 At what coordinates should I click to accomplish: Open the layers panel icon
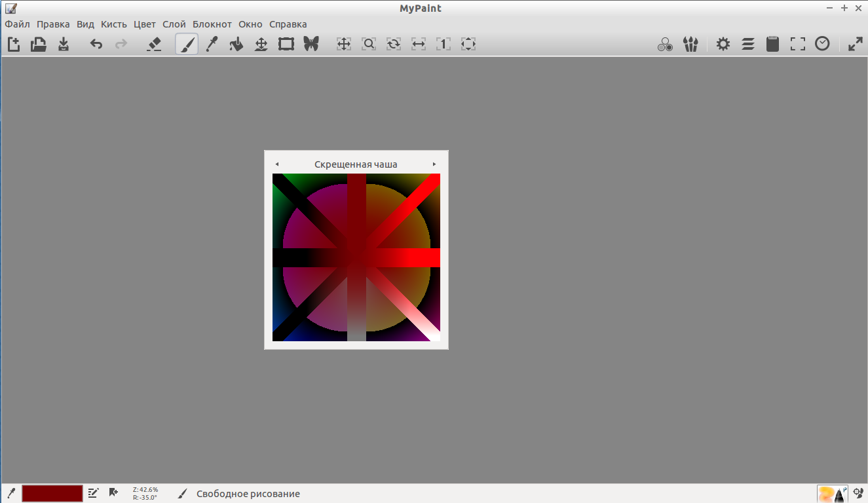pos(748,45)
